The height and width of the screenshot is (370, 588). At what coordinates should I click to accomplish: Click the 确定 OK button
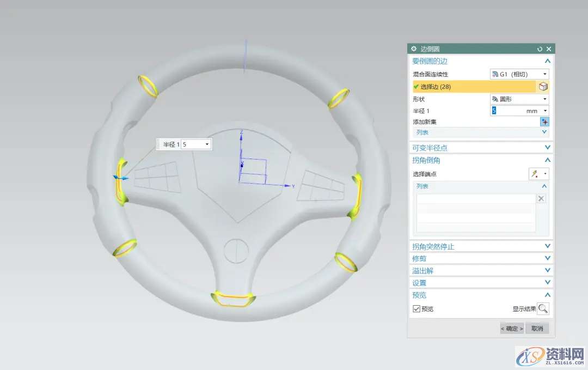click(x=512, y=329)
